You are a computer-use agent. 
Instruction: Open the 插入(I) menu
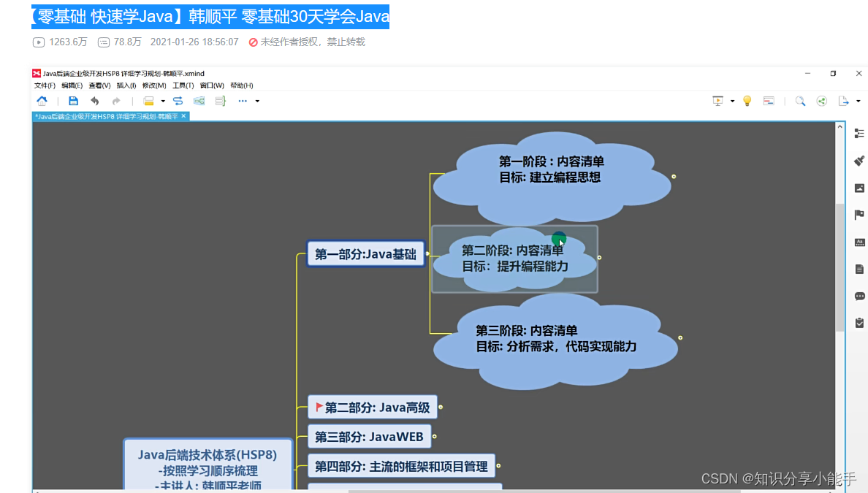(126, 85)
